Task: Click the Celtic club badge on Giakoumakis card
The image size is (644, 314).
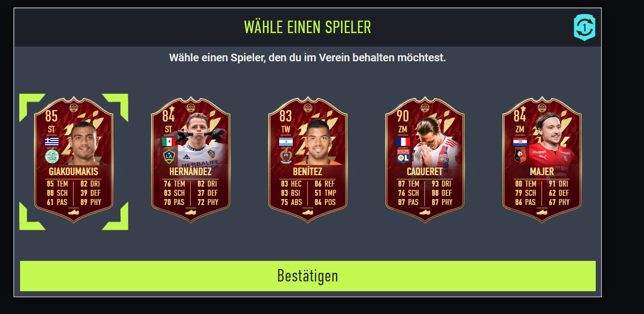Action: tap(51, 156)
